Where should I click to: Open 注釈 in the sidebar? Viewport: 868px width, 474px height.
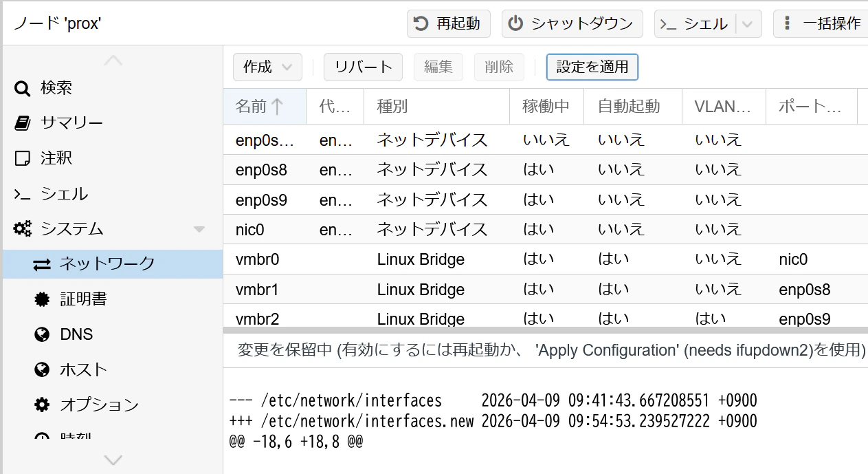click(x=113, y=158)
